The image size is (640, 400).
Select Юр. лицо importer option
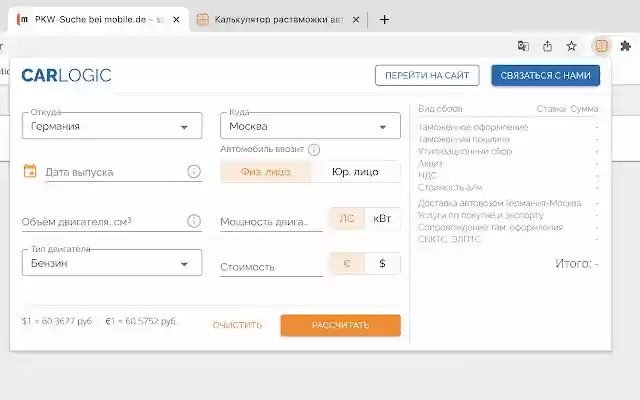356,171
